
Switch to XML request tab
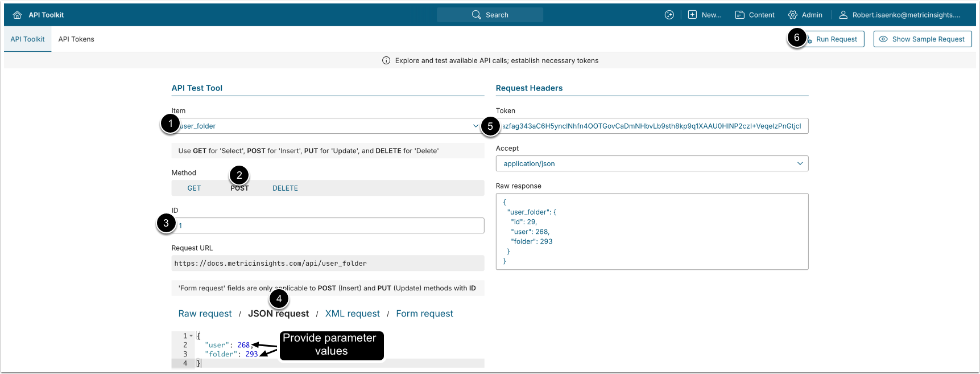click(x=352, y=314)
